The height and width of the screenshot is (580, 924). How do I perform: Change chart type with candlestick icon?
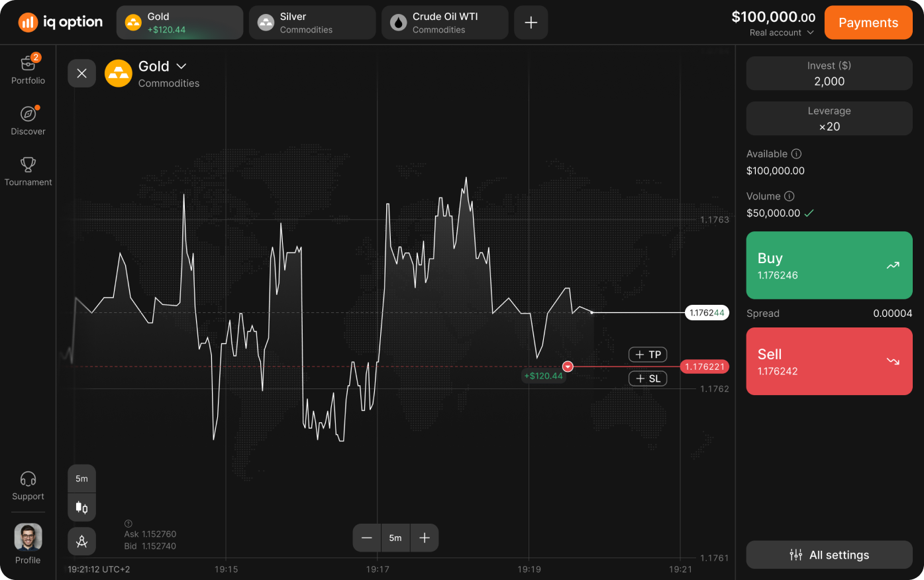tap(81, 508)
